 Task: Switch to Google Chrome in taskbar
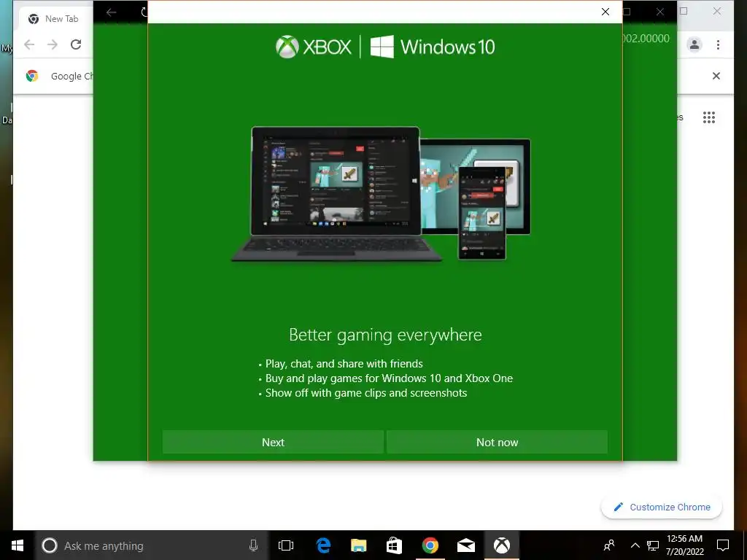coord(430,545)
